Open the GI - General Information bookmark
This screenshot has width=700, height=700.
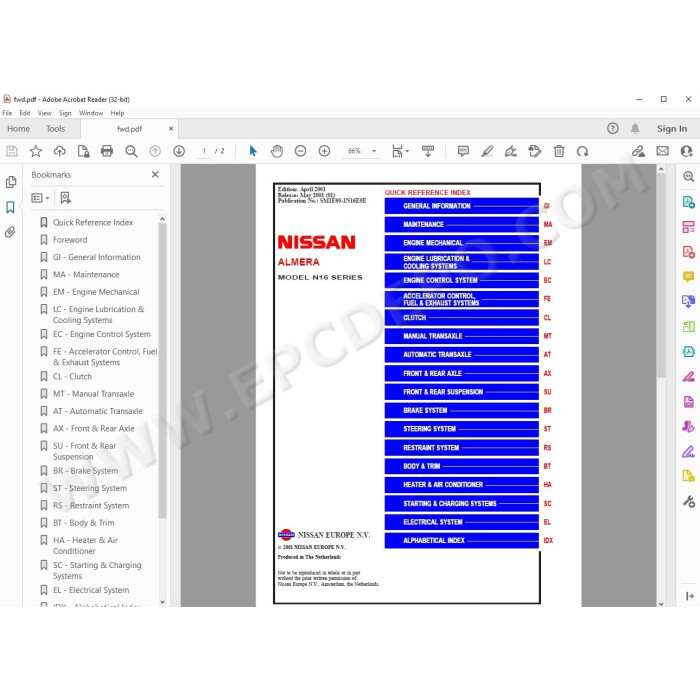(x=96, y=257)
